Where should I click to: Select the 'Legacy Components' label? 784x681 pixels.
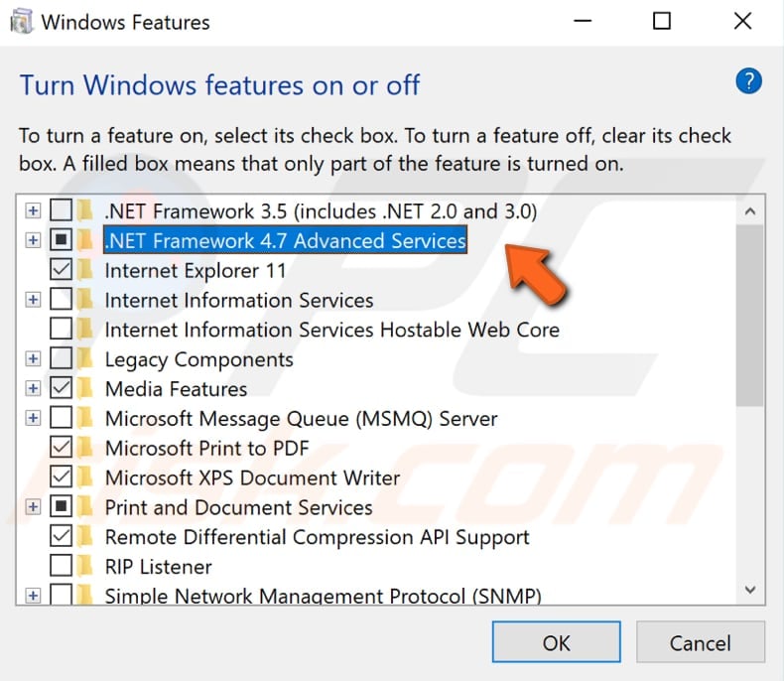[199, 360]
